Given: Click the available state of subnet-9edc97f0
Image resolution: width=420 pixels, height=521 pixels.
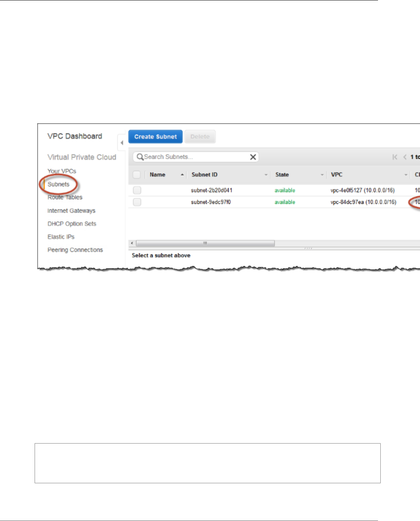Looking at the screenshot, I should coord(285,202).
